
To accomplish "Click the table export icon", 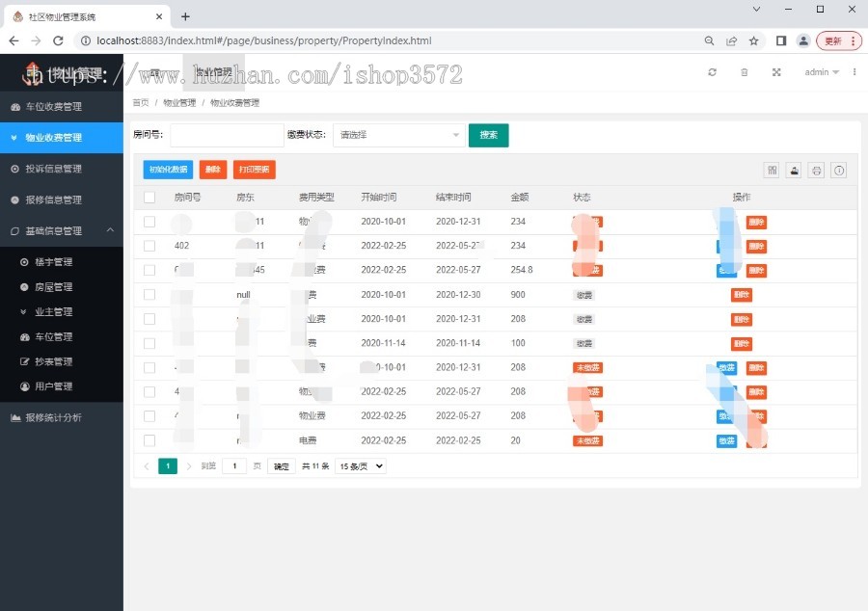I will tap(794, 171).
